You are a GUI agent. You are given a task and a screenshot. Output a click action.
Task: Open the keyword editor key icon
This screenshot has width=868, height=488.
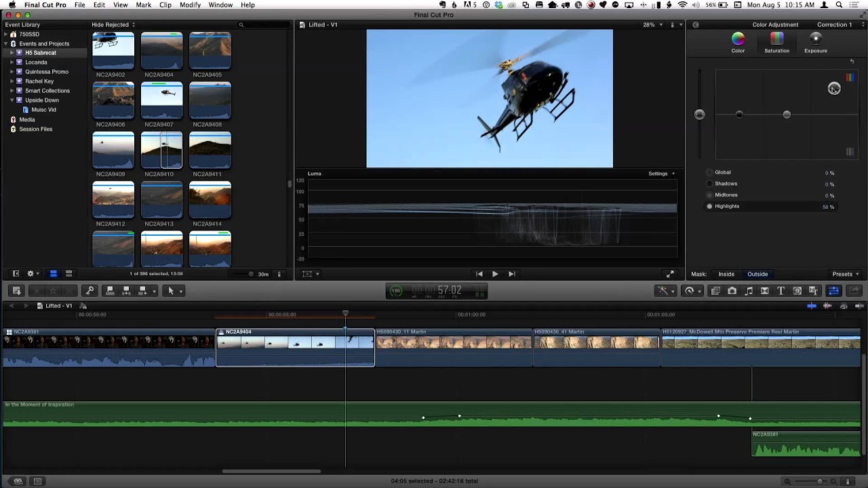(89, 291)
